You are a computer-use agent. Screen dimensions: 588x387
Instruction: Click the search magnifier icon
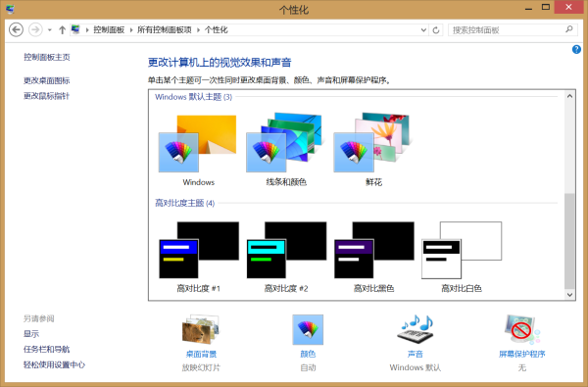coord(569,29)
